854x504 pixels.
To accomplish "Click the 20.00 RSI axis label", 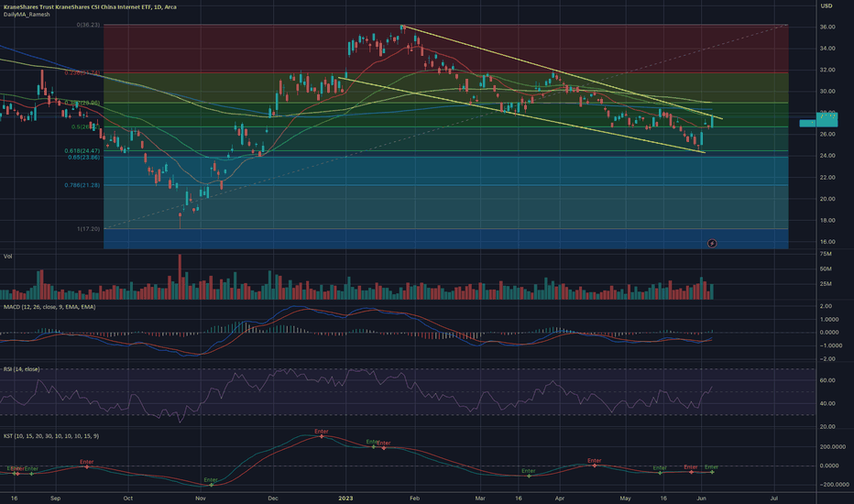I will pos(827,427).
